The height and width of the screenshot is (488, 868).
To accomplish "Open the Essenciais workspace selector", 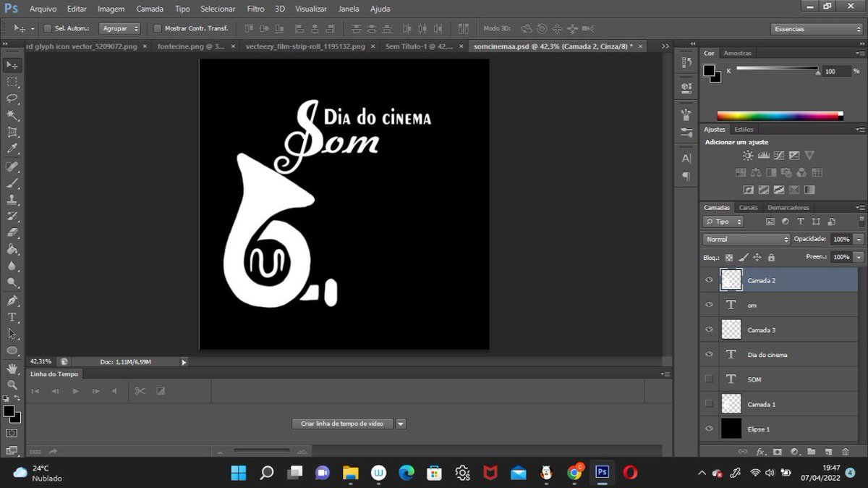I will point(816,28).
